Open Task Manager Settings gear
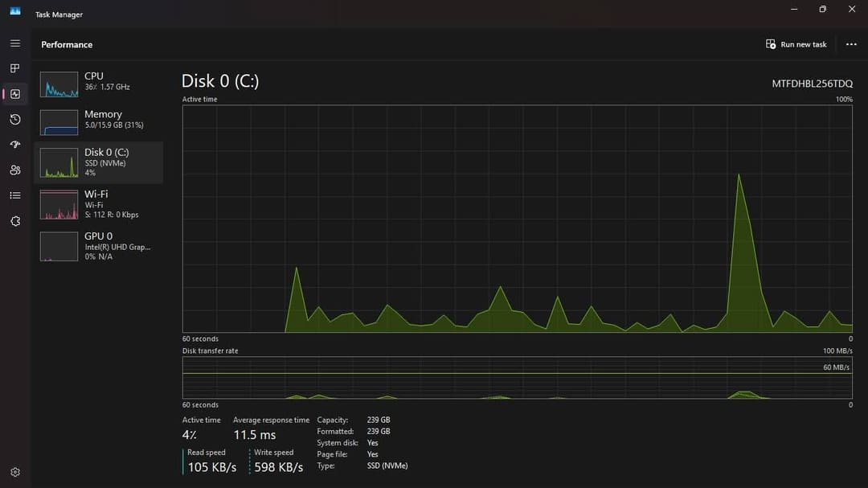Viewport: 868px width, 488px height. click(x=15, y=472)
